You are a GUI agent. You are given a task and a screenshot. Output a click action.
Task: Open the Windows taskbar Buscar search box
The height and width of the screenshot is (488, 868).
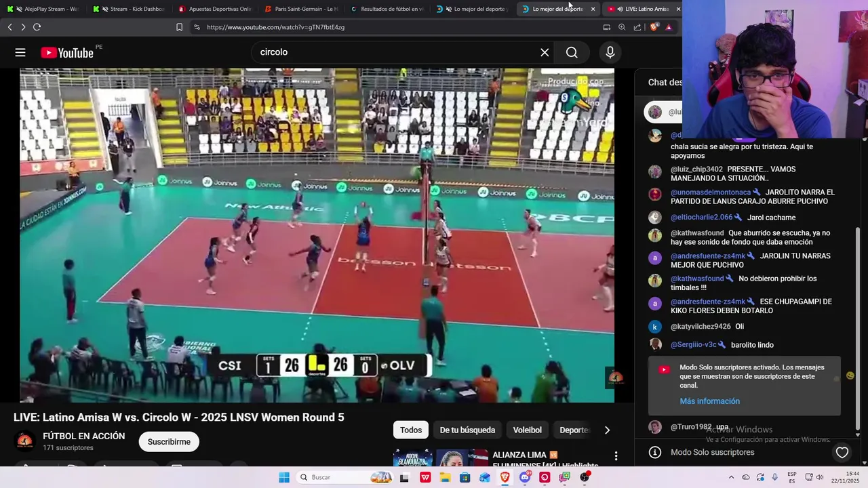(x=345, y=477)
